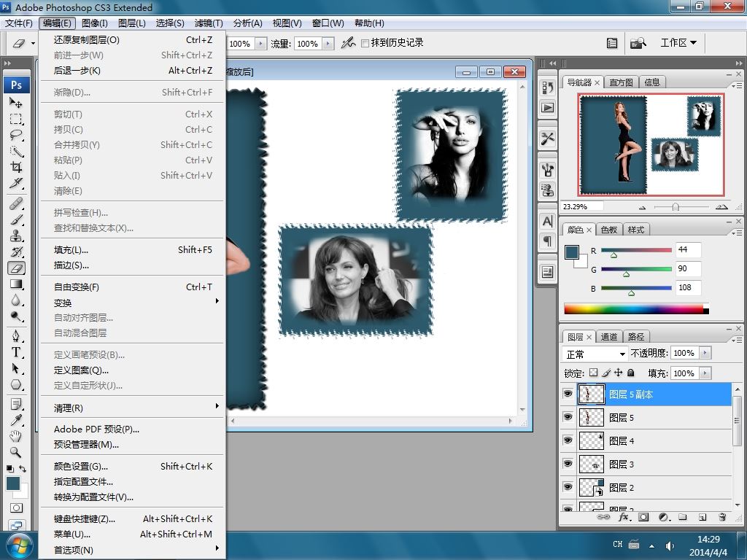Viewport: 747px width, 560px height.
Task: Open the 滤镜(T) menu
Action: (209, 23)
